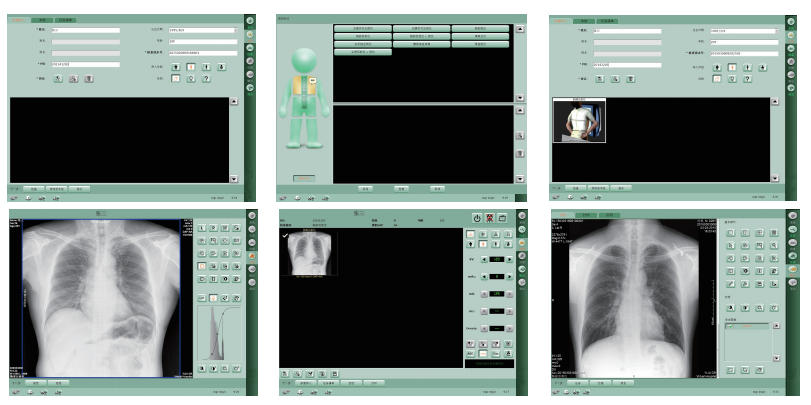Image resolution: width=811 pixels, height=405 pixels.
Task: Click save disk icon under exposure panel image area
Action: (335, 373)
